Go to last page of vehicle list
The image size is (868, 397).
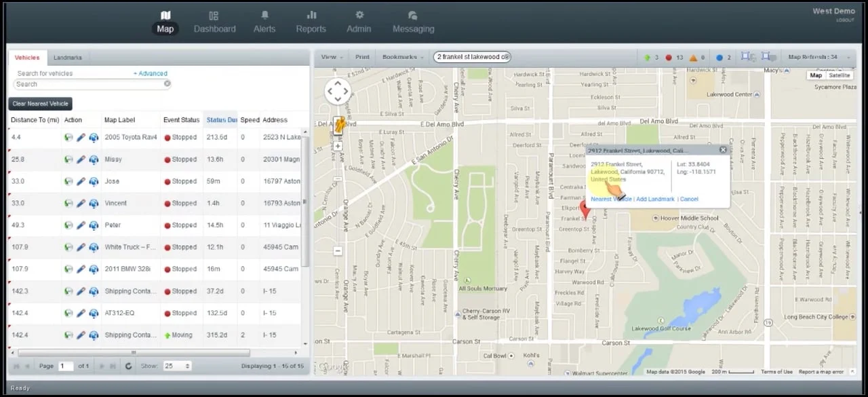click(x=113, y=366)
